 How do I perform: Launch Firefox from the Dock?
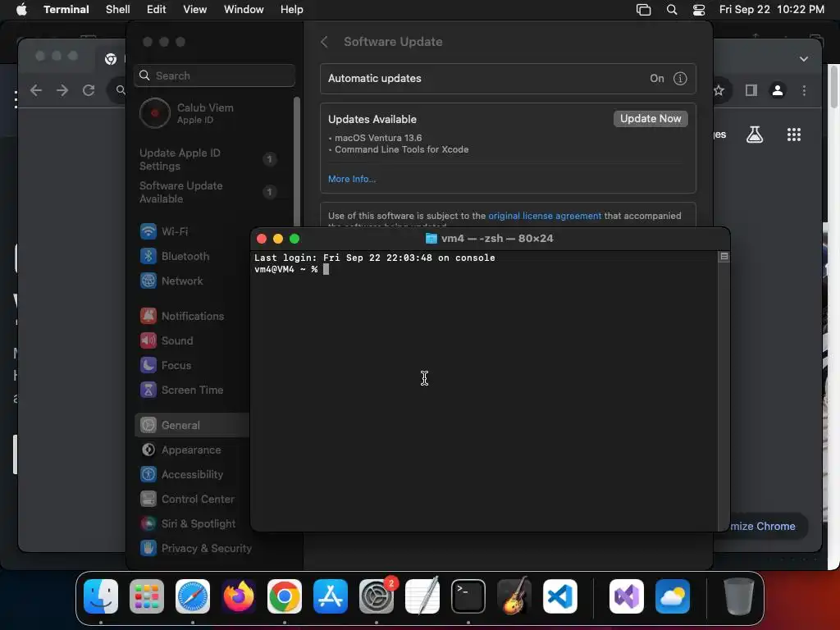click(239, 596)
